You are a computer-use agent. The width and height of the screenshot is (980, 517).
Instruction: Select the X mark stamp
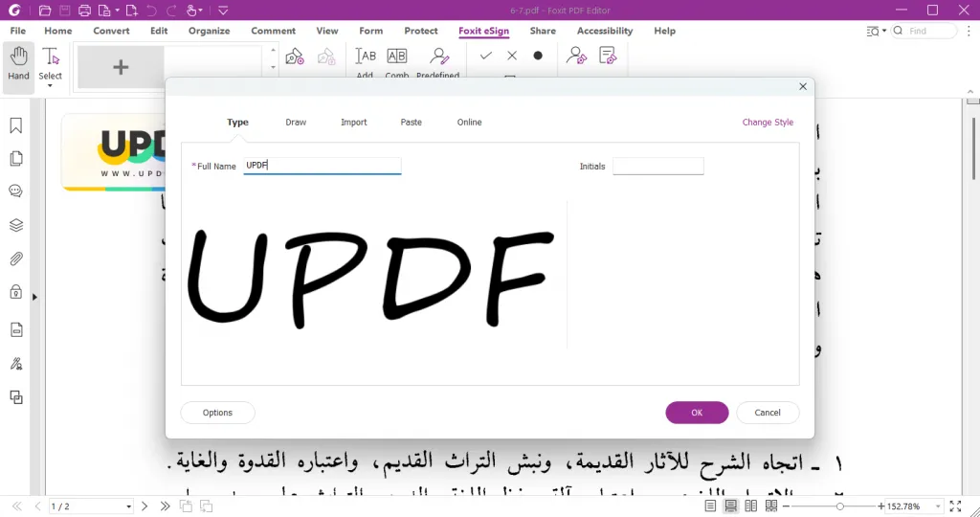coord(512,56)
